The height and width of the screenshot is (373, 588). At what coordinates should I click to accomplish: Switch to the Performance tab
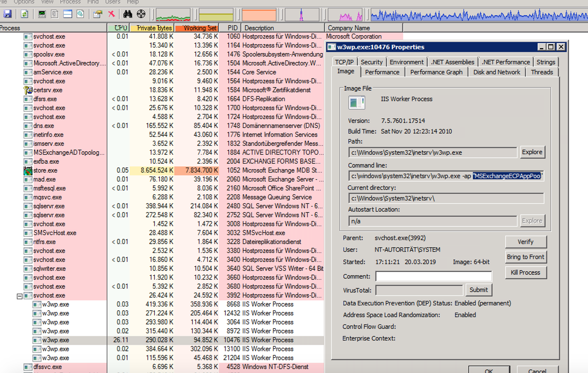(382, 72)
